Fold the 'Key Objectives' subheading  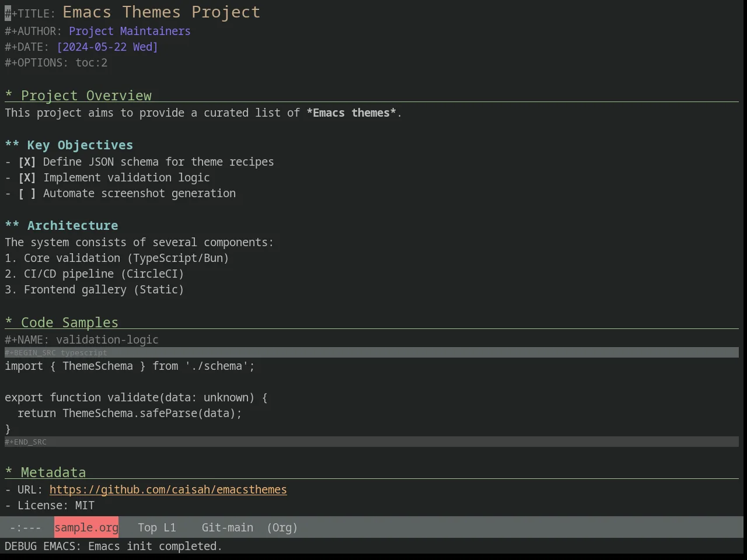pos(69,145)
